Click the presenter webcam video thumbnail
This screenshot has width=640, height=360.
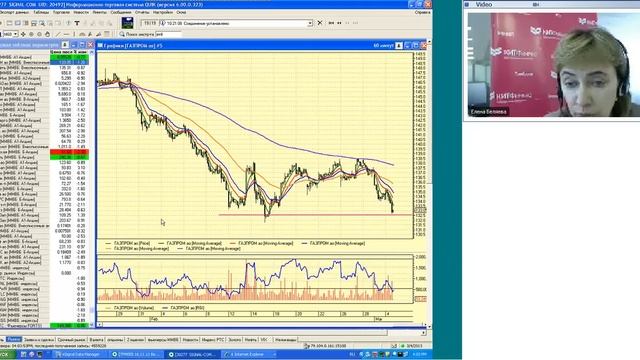[x=553, y=64]
